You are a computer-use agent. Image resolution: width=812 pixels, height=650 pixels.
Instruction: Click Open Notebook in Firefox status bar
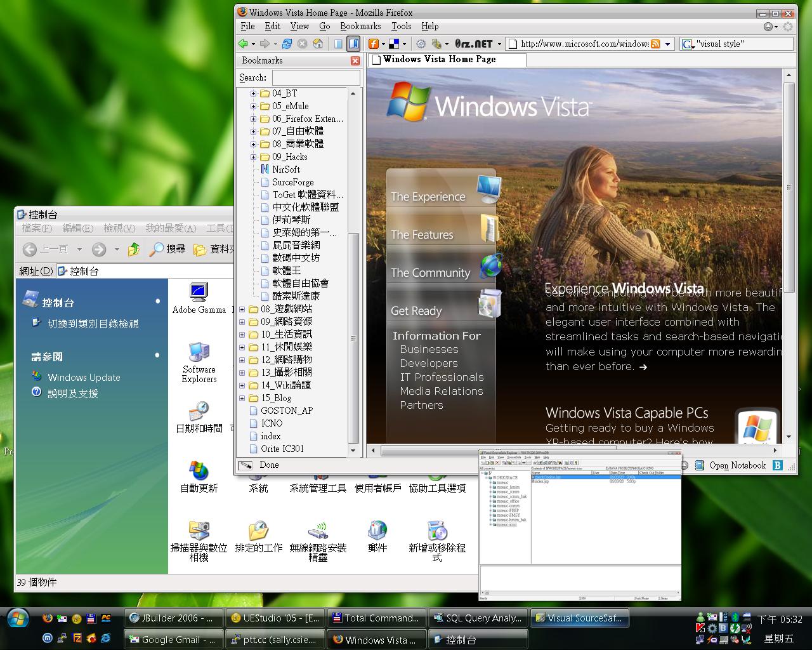point(737,465)
